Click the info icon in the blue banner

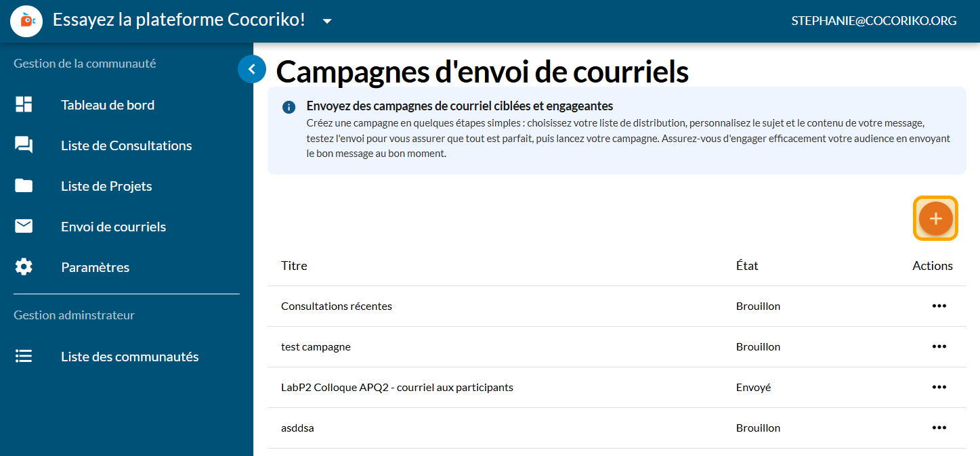pos(289,107)
